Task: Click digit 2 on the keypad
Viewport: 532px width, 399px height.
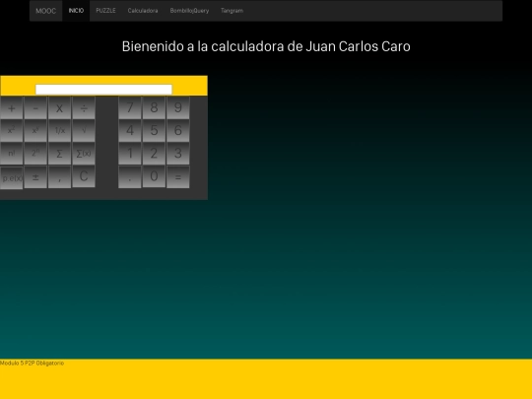Action: tap(154, 154)
